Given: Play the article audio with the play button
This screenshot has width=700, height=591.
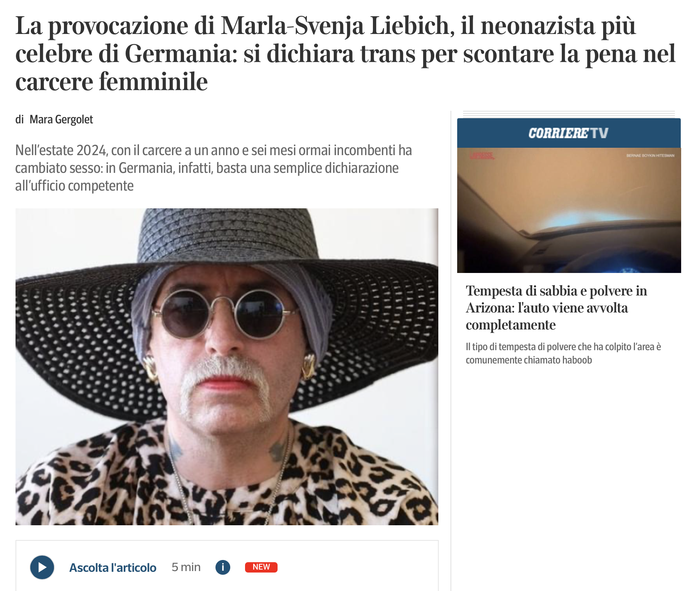Looking at the screenshot, I should pyautogui.click(x=42, y=567).
